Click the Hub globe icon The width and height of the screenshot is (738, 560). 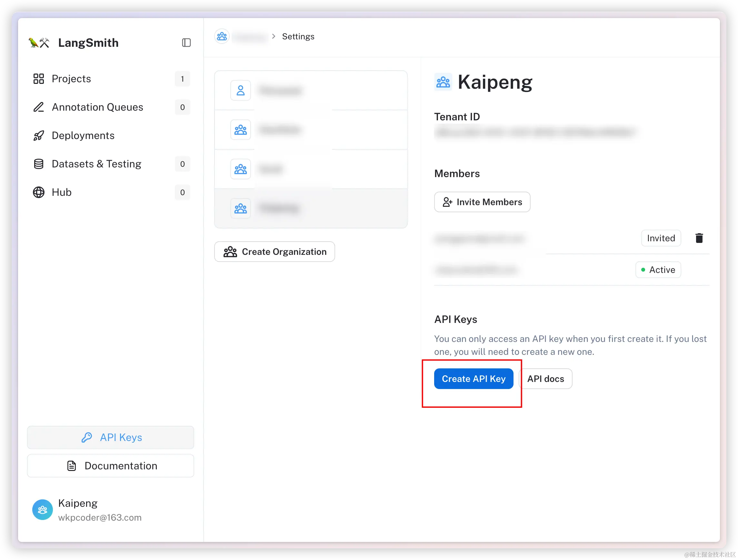click(x=39, y=192)
